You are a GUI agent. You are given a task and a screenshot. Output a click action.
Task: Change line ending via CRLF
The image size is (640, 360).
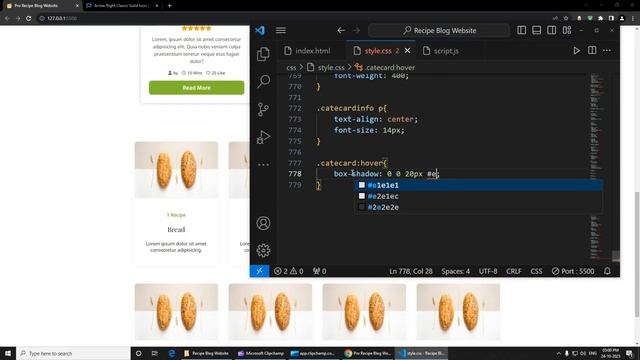click(513, 271)
